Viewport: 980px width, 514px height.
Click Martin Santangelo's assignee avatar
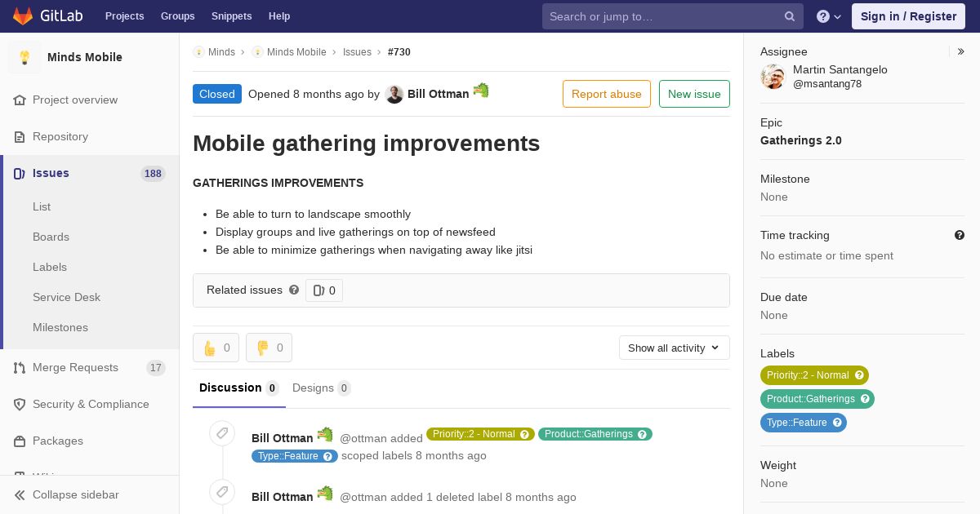773,77
